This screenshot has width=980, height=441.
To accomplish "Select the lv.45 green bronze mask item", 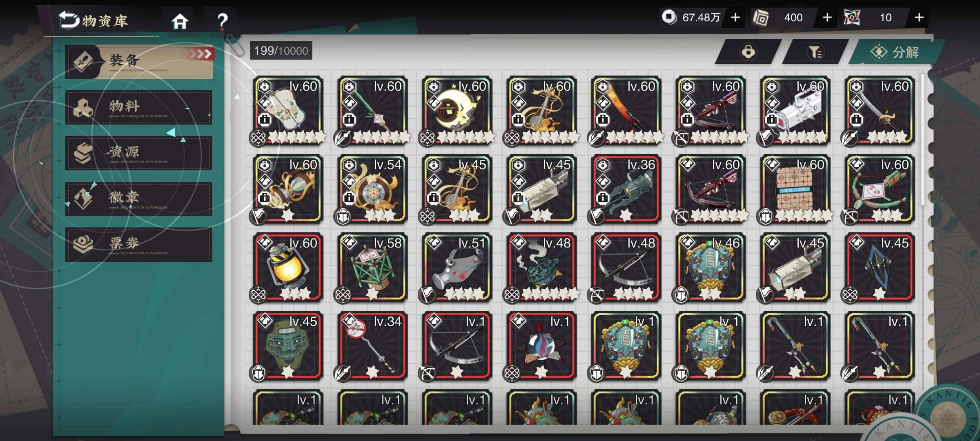I will [288, 346].
